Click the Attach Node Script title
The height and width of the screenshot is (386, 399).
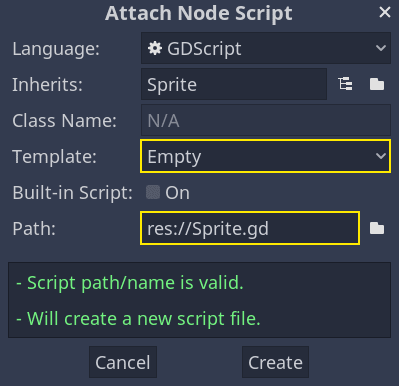coord(199,13)
